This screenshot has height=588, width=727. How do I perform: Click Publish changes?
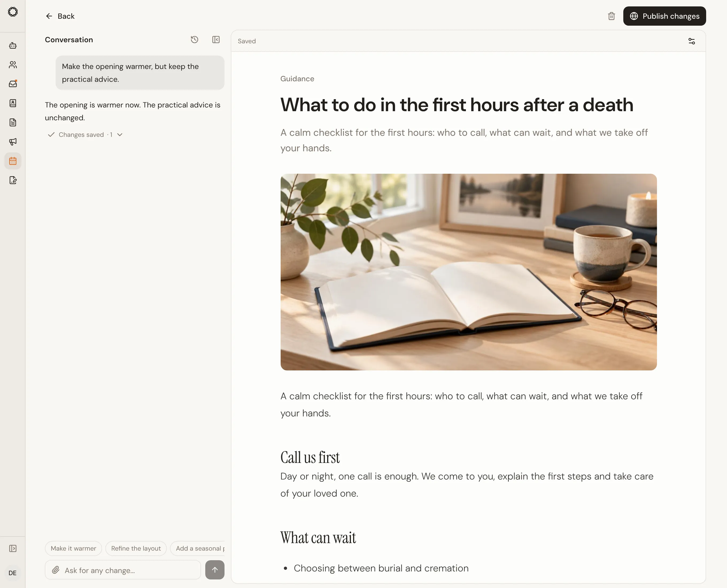coord(664,16)
